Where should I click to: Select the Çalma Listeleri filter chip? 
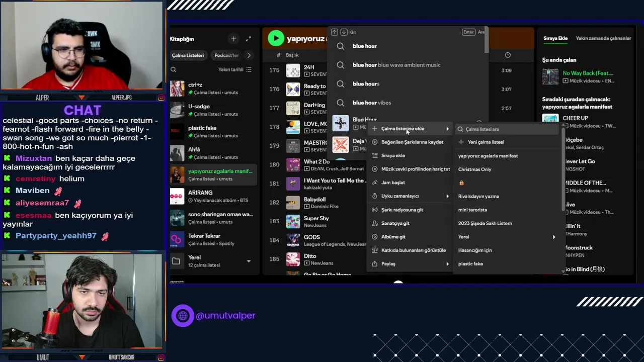(188, 55)
